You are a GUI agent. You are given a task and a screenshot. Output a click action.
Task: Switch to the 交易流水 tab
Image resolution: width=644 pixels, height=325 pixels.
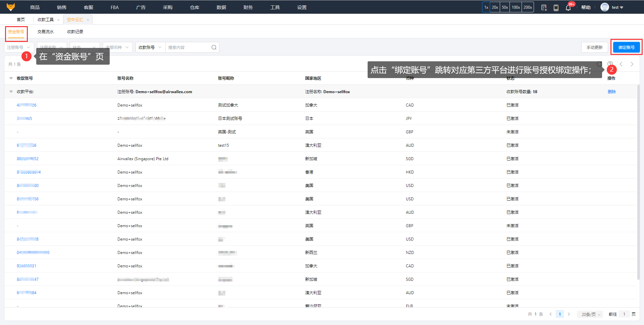46,32
